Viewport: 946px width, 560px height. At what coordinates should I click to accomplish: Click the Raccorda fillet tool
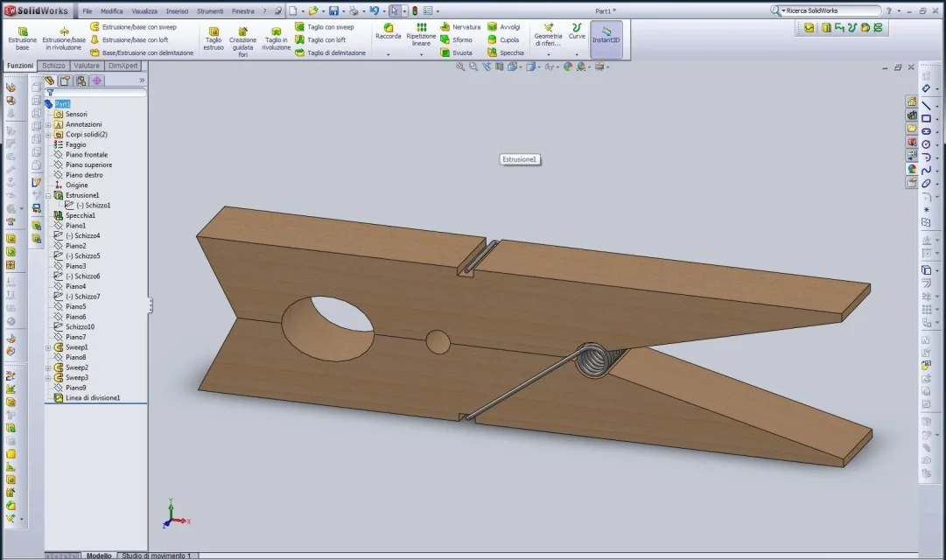[388, 31]
